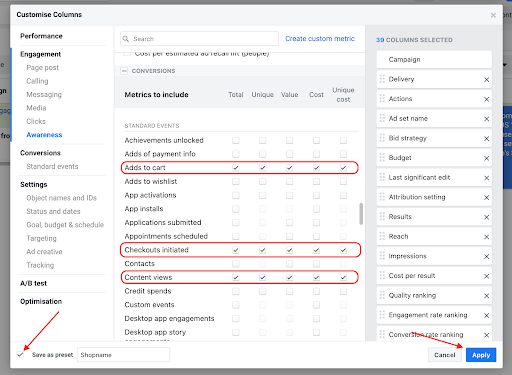Uncheck Content views Cost

tap(316, 277)
